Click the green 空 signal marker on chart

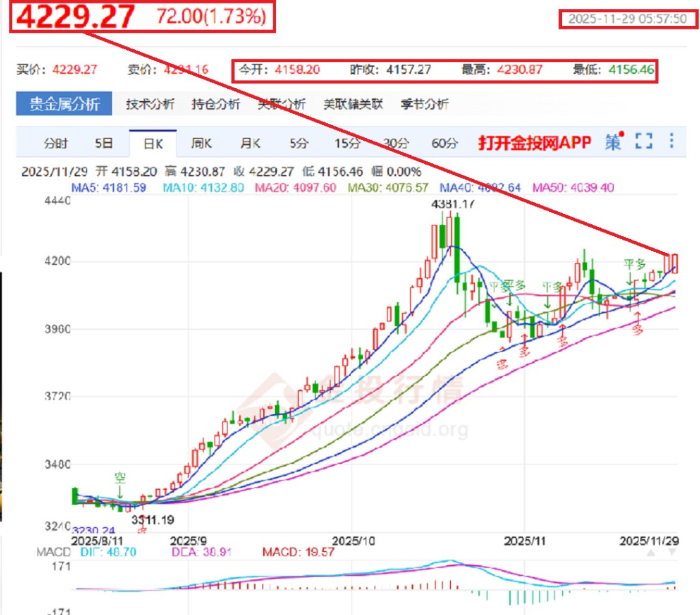coord(120,478)
